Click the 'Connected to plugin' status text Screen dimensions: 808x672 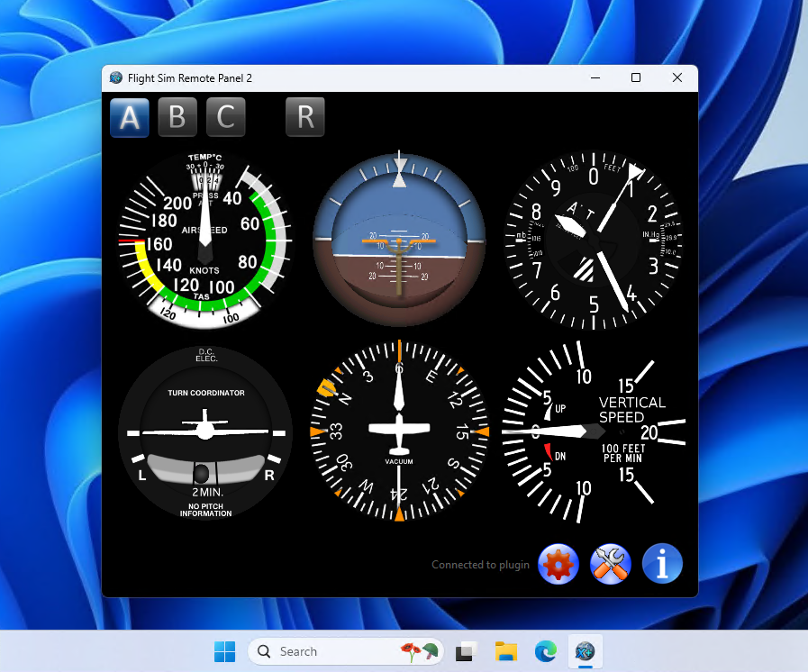point(480,565)
